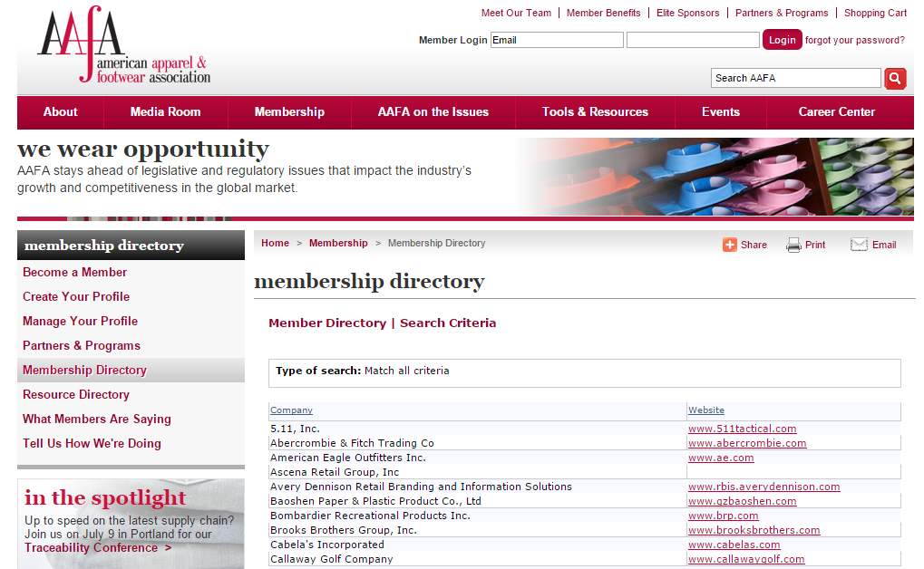
Task: Open www.rbis.averydennison.com website link
Action: pyautogui.click(x=764, y=487)
